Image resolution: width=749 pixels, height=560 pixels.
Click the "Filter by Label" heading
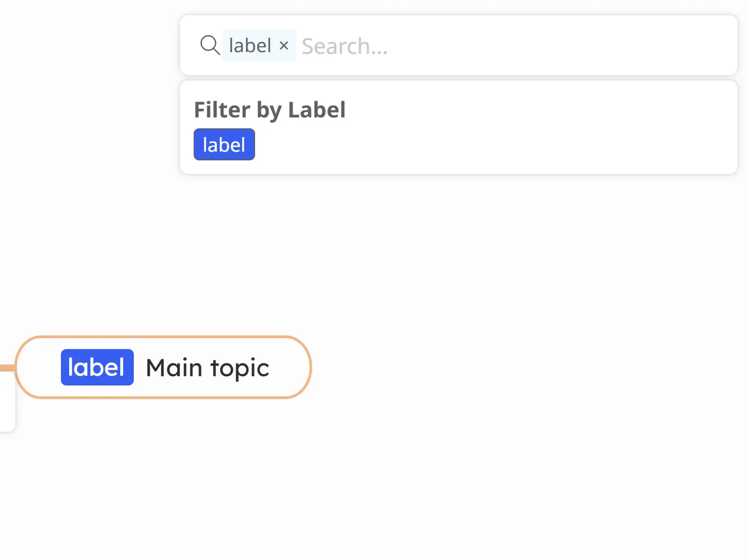269,110
